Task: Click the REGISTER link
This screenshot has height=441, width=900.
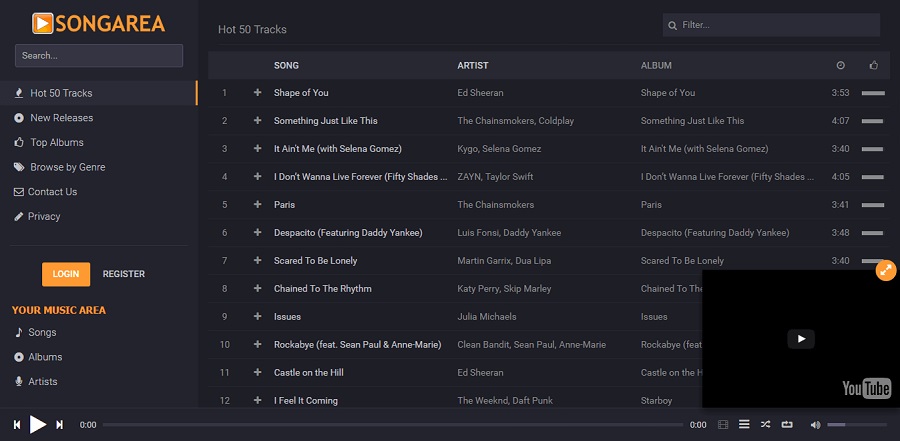Action: point(123,274)
